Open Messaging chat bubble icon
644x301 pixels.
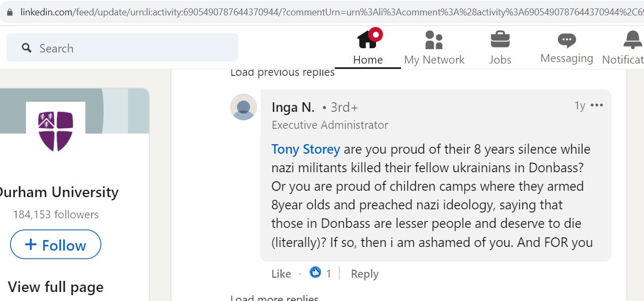click(x=567, y=40)
